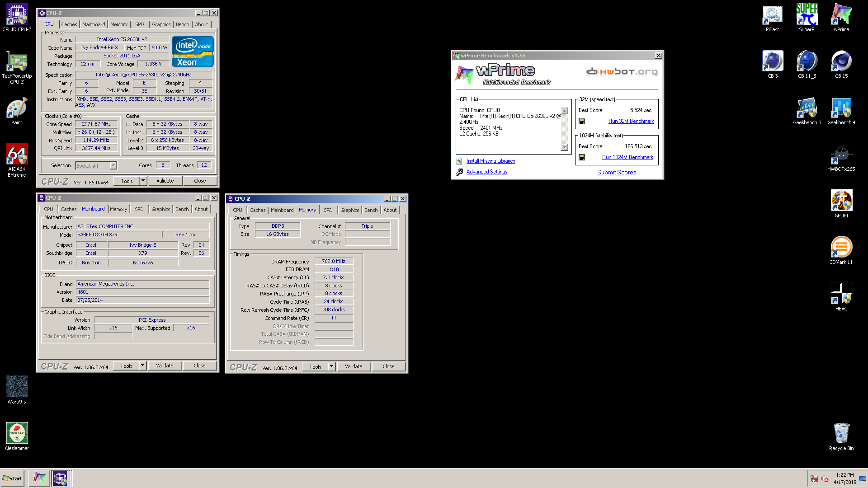Launch 3DMark 11 from desktop
This screenshot has height=488, width=868.
(x=841, y=250)
